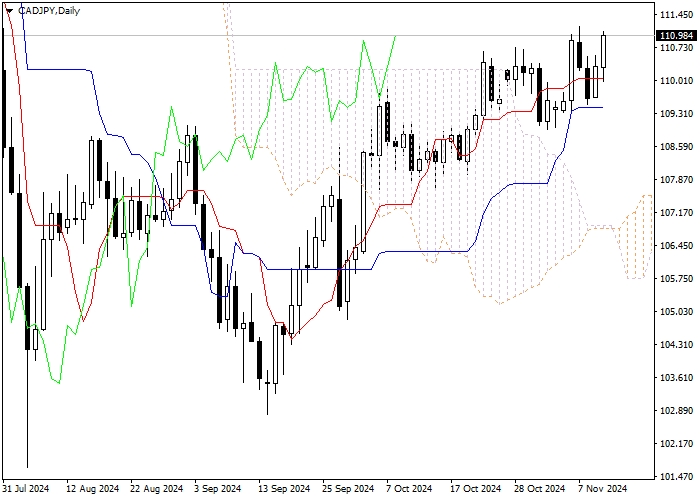Select the 25 Sep 2024 date label
The width and height of the screenshot is (700, 500).
pos(349,489)
